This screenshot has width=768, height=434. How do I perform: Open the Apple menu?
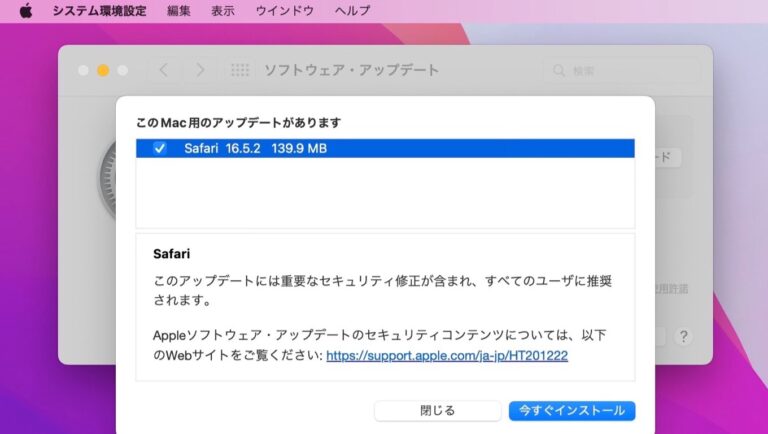[x=26, y=10]
